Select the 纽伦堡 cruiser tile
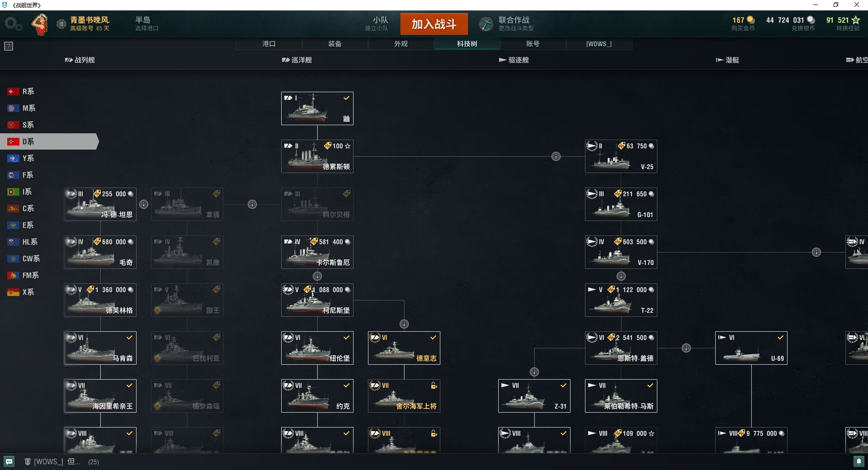 [317, 348]
